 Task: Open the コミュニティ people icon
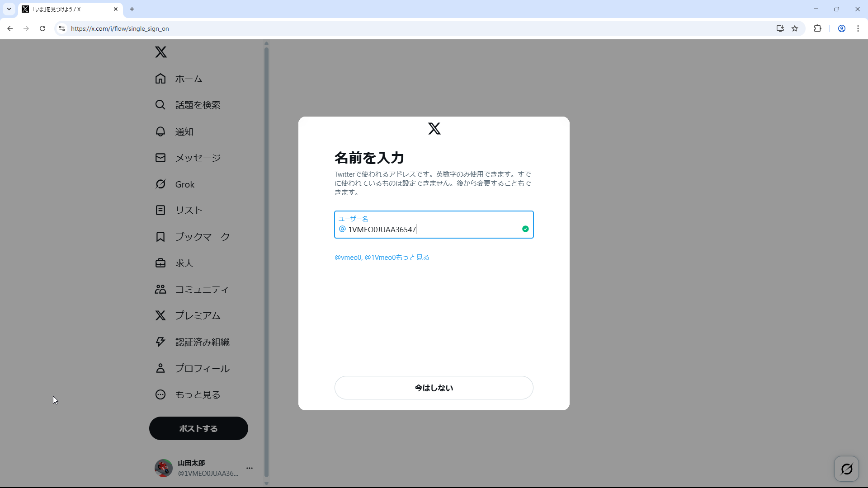(x=160, y=289)
